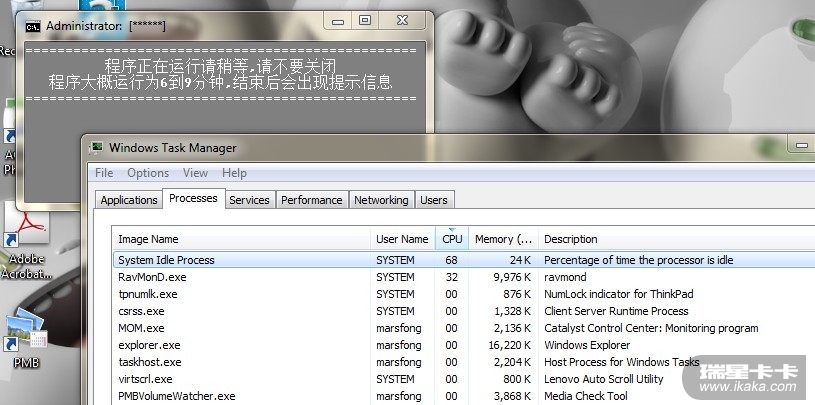Viewport: 815px width, 405px height.
Task: Open the File menu in Task Manager
Action: (x=104, y=173)
